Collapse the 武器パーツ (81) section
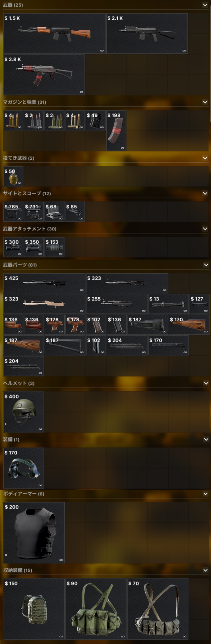211x644 pixels. pos(206,265)
